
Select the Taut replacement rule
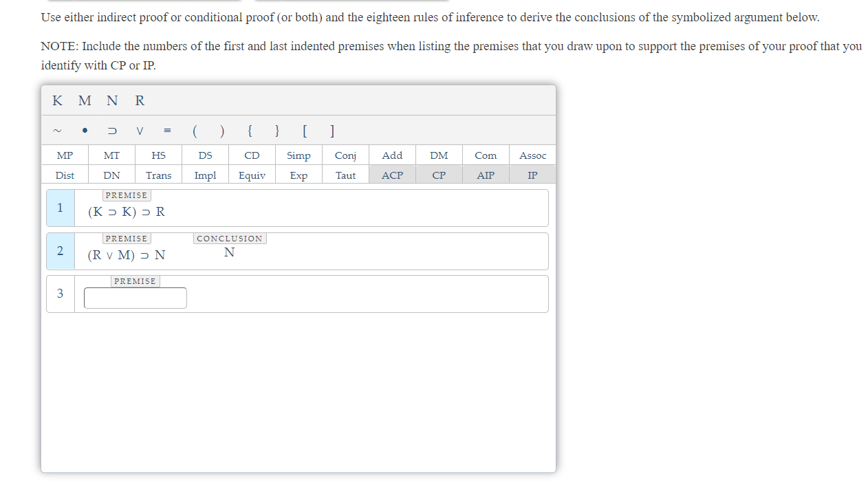point(345,175)
